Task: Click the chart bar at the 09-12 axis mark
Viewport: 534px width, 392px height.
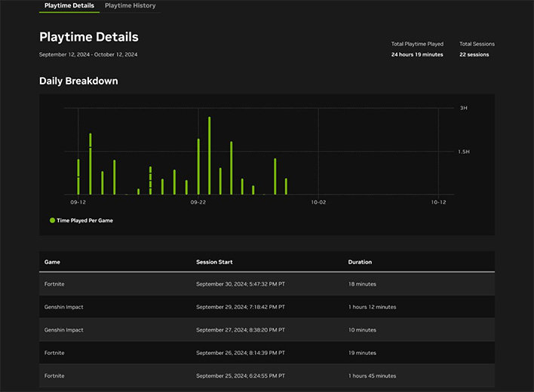Action: pos(78,177)
